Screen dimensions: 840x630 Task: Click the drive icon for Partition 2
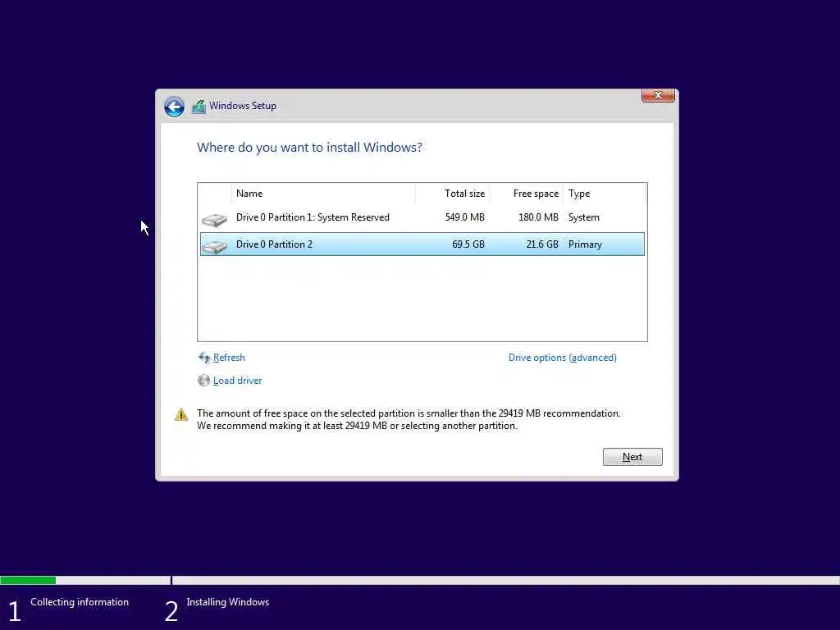(x=214, y=246)
